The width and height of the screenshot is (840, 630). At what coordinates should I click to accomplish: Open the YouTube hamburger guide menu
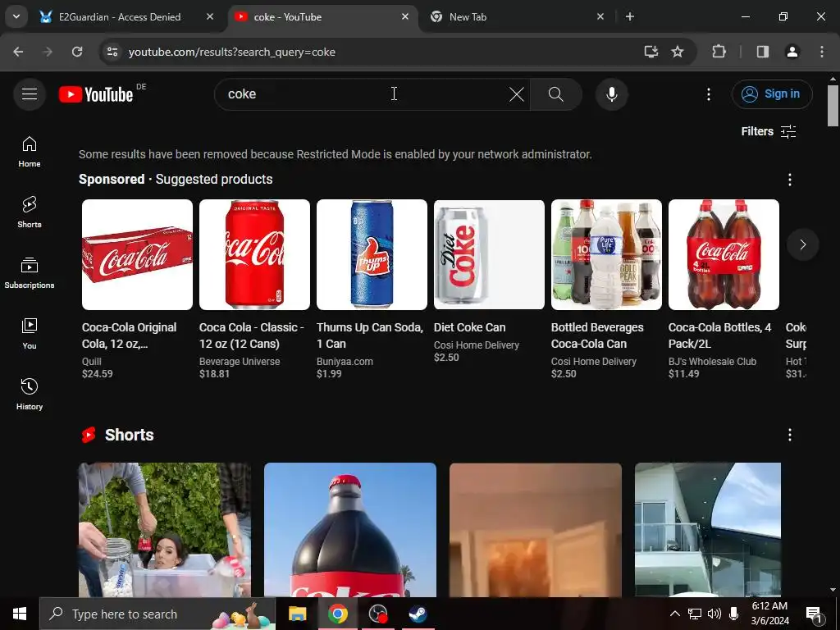pos(30,94)
